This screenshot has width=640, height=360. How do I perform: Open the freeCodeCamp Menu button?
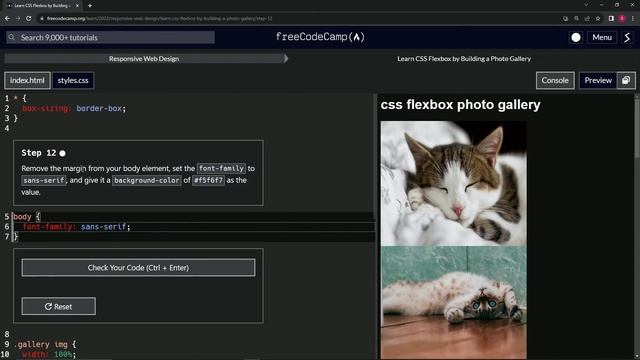coord(602,37)
